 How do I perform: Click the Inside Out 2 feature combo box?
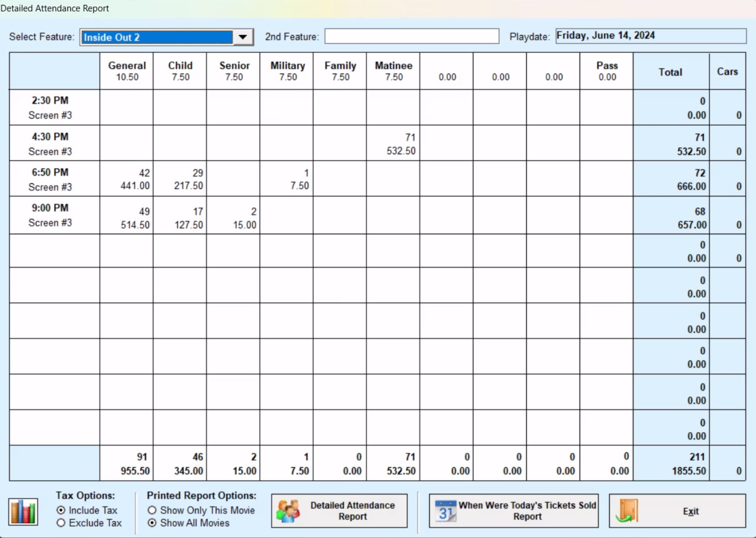click(157, 37)
